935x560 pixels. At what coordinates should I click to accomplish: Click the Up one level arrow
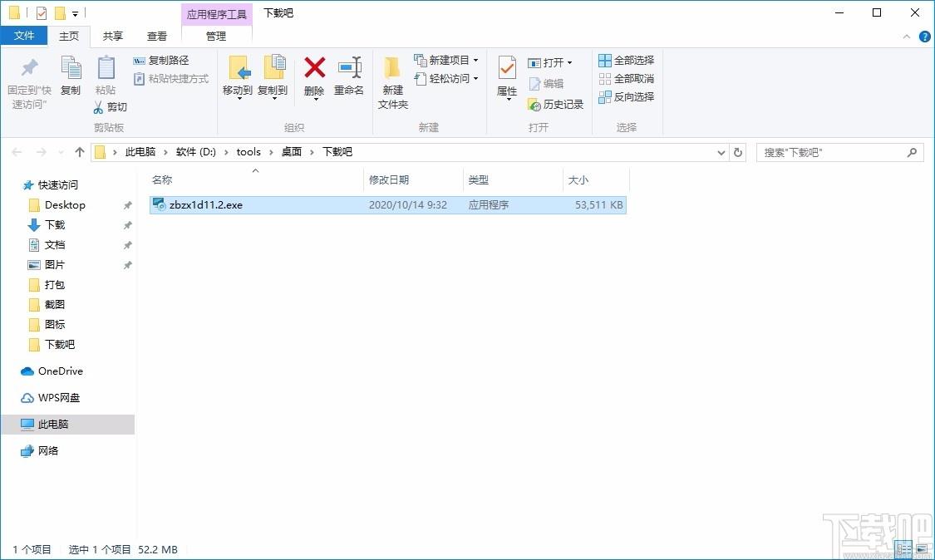[x=80, y=152]
